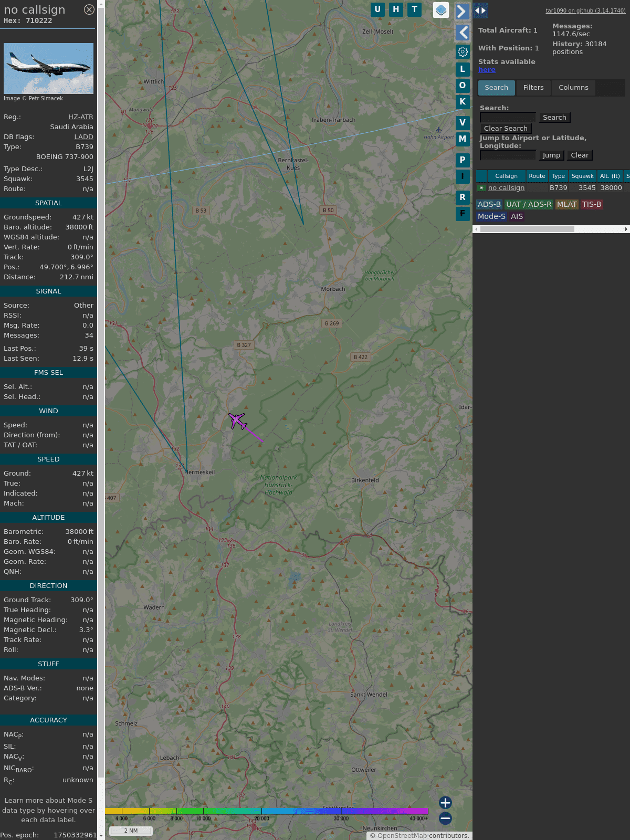This screenshot has width=630, height=840.
Task: Sort table by Callsign column
Action: (x=506, y=176)
